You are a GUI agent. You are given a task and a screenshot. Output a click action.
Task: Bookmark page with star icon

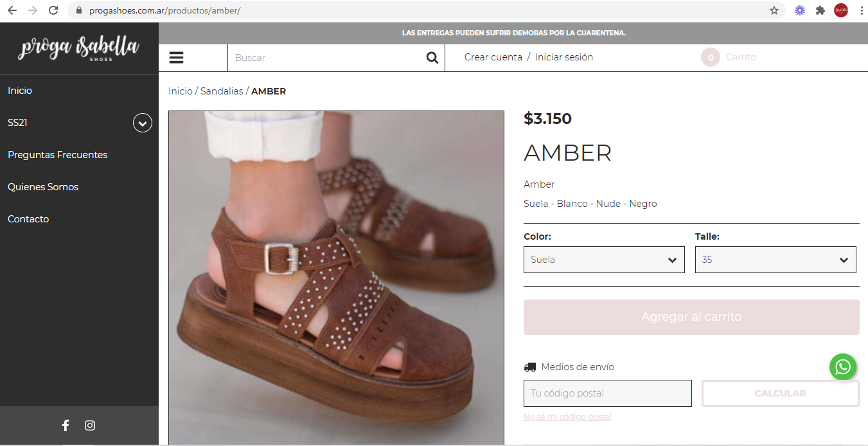click(774, 10)
